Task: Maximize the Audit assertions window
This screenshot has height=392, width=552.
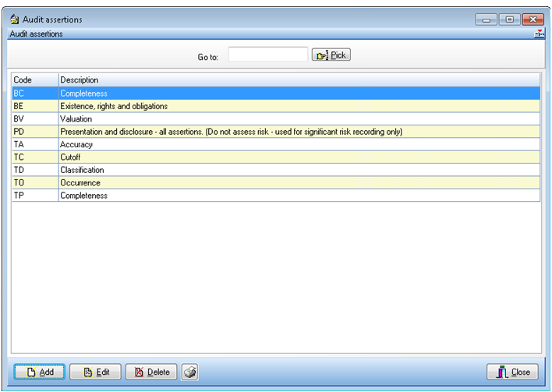Action: [509, 19]
